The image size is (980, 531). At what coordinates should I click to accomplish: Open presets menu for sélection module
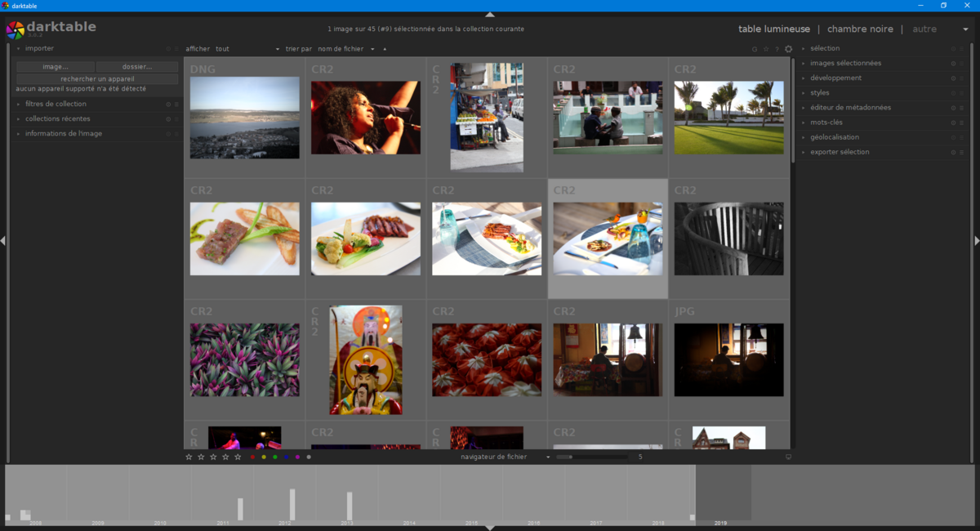click(x=961, y=49)
